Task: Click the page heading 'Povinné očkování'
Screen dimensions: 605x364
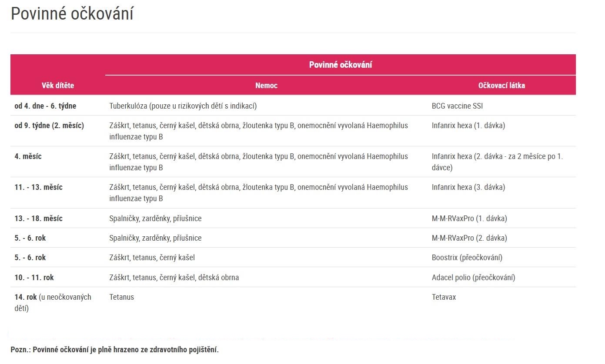Action: point(72,14)
